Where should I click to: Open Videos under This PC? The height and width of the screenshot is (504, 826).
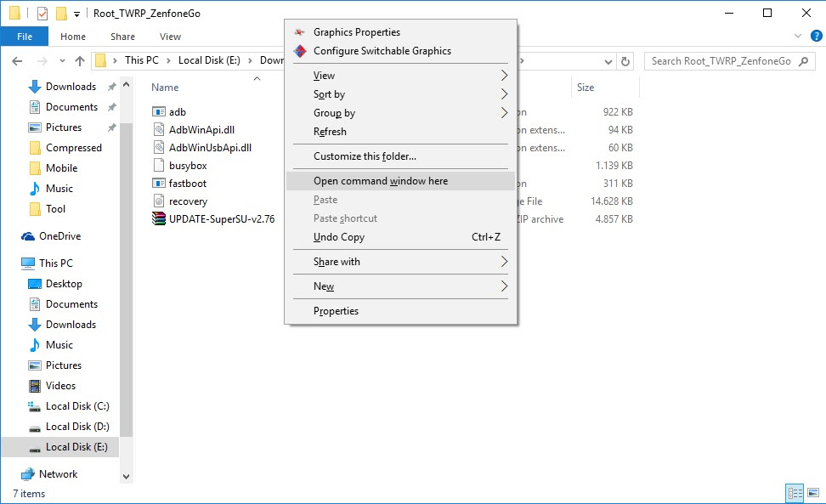pyautogui.click(x=60, y=386)
